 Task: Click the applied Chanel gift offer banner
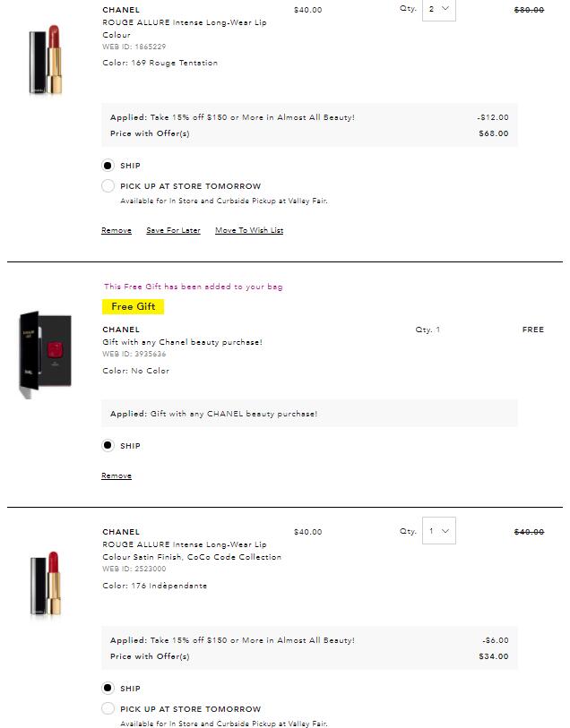coord(213,414)
